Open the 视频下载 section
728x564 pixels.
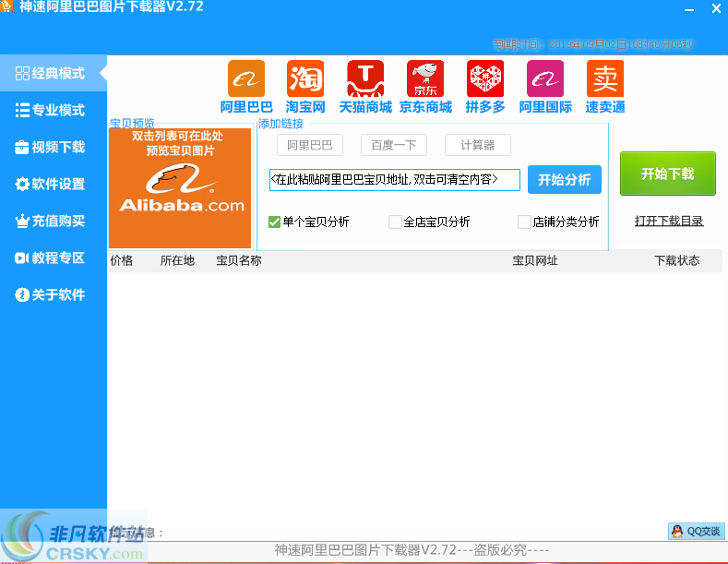(54, 148)
